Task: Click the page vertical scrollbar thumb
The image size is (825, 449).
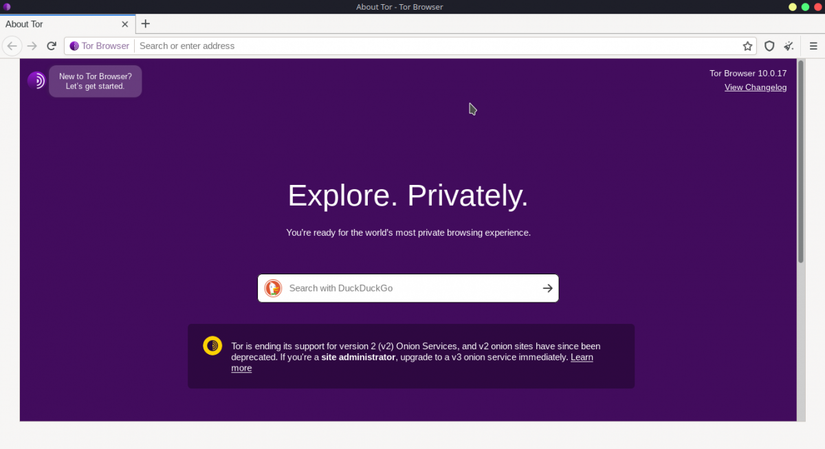Action: [801, 162]
